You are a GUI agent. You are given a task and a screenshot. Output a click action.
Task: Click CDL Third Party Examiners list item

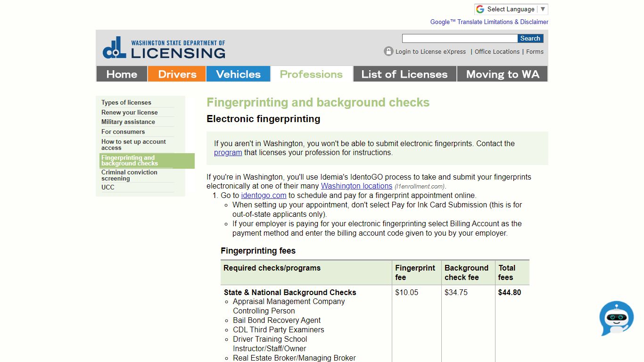[x=279, y=329]
